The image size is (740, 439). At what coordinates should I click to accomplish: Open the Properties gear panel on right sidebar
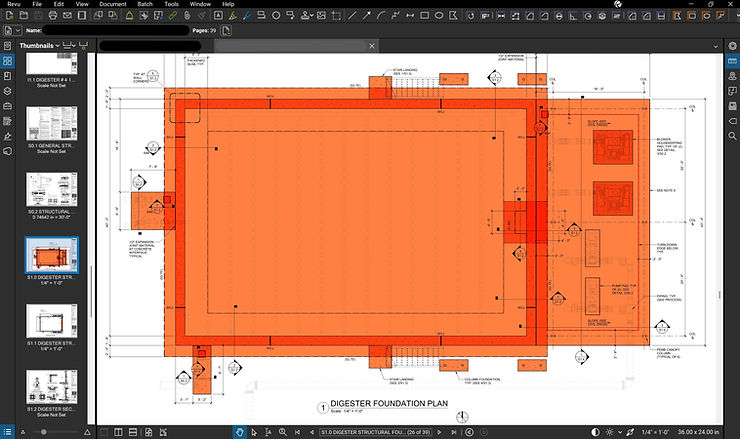(732, 46)
